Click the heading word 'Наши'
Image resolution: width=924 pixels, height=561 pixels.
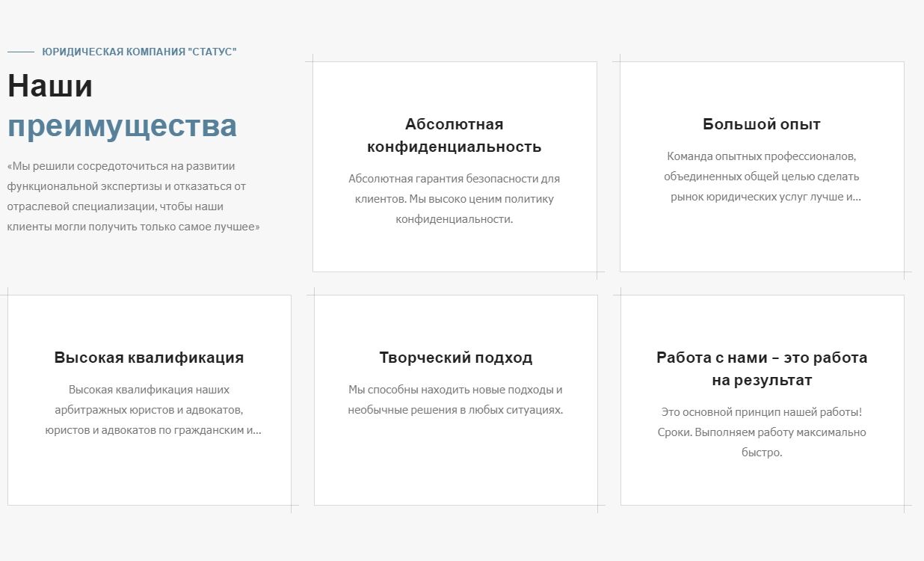50,86
